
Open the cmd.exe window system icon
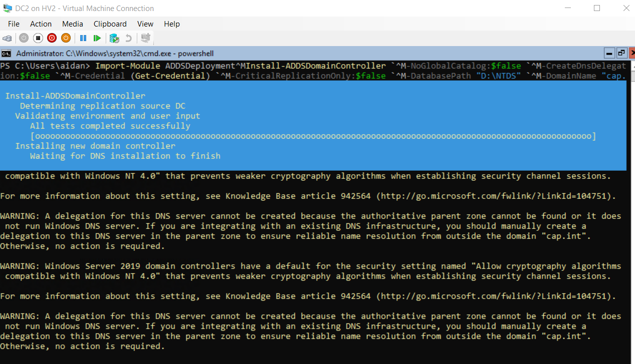pyautogui.click(x=6, y=53)
